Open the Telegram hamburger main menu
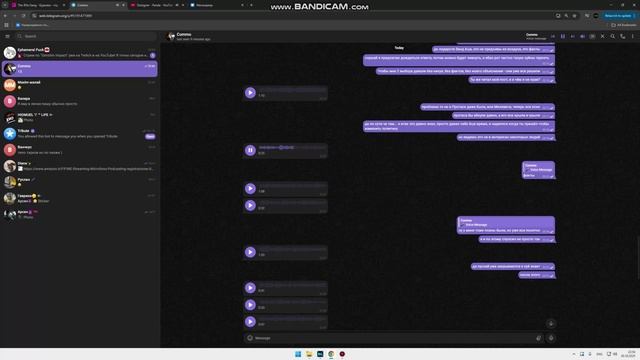 click(7, 36)
